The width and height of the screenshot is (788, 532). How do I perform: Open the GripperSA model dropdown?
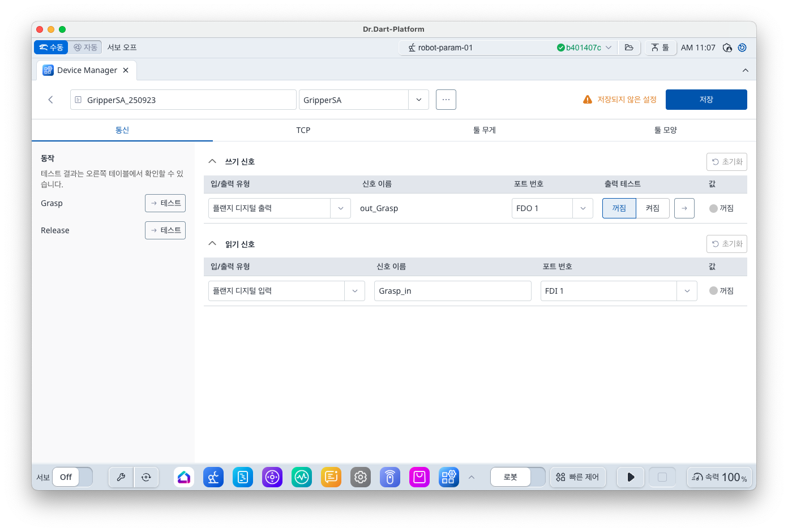418,99
